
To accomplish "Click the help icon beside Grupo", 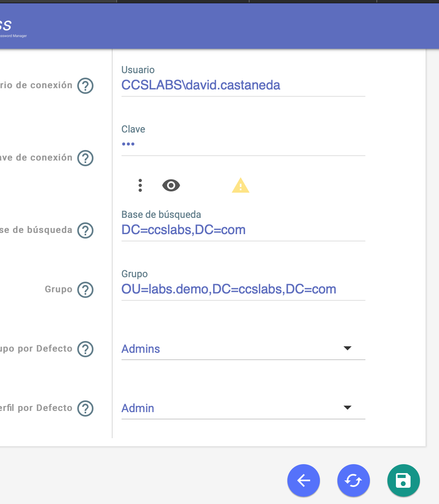I will (85, 290).
